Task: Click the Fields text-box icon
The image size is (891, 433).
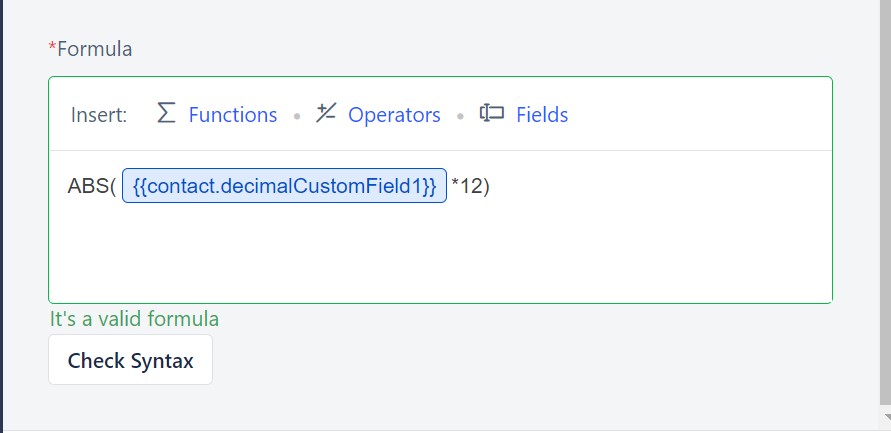Action: [492, 113]
